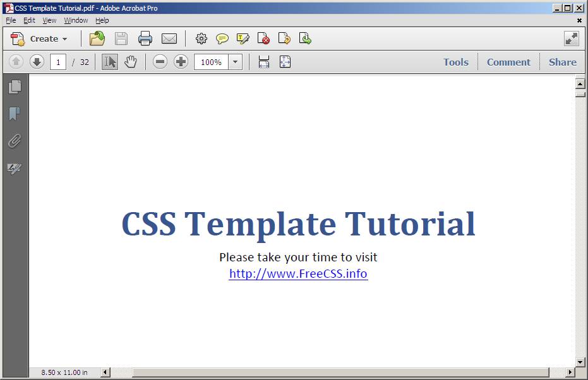This screenshot has height=380, width=588.
Task: Click the Print icon in toolbar
Action: (x=145, y=39)
